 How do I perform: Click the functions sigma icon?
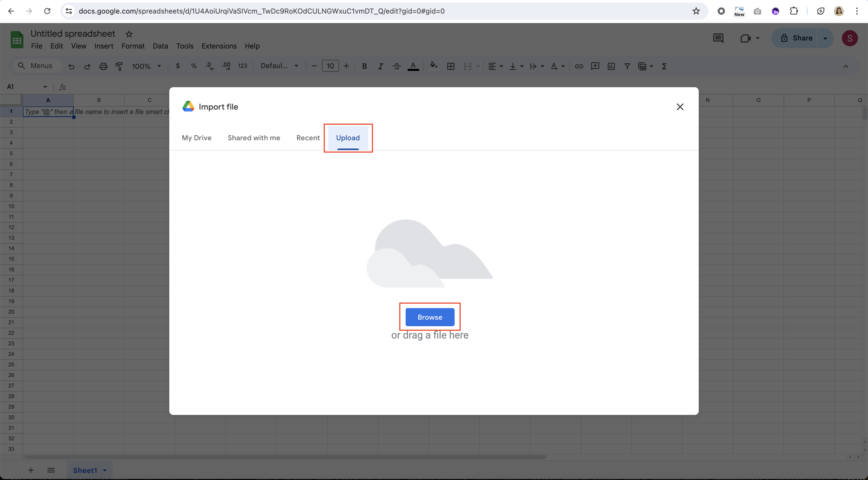click(x=664, y=66)
